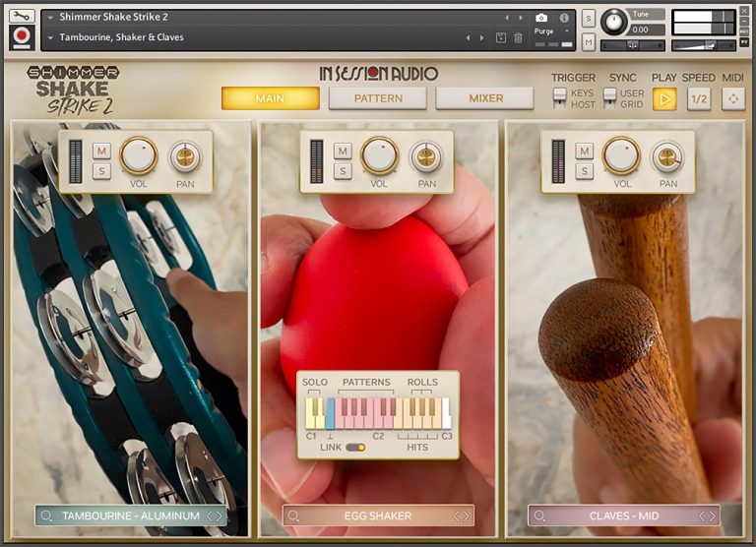Switch to the Pattern tab
The height and width of the screenshot is (547, 756).
pyautogui.click(x=378, y=98)
